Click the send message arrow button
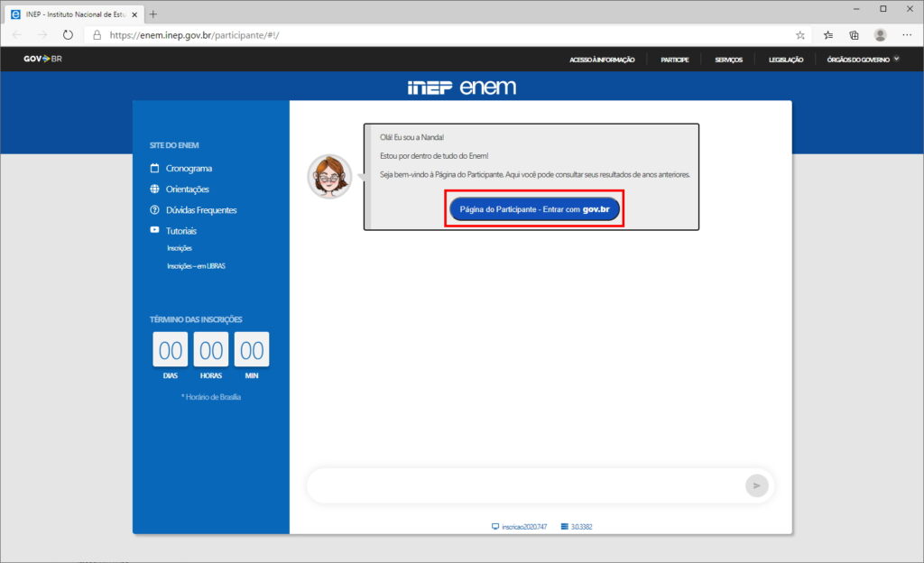 [757, 485]
